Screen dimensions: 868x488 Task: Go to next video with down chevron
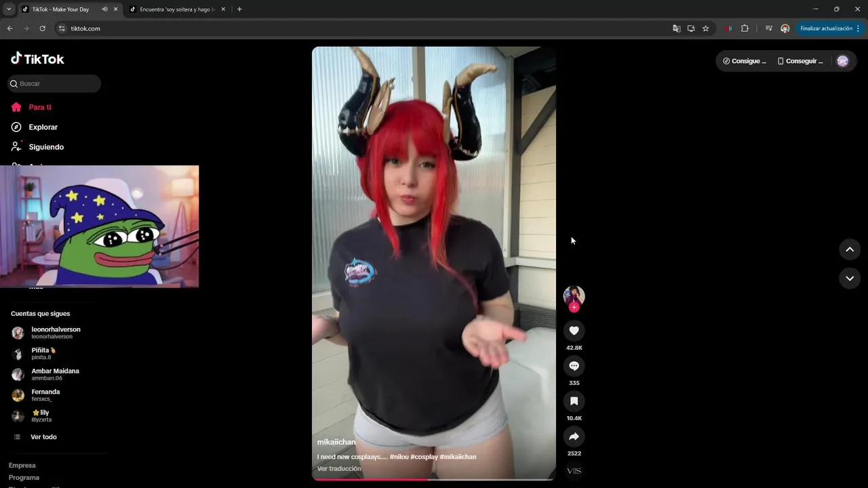849,278
